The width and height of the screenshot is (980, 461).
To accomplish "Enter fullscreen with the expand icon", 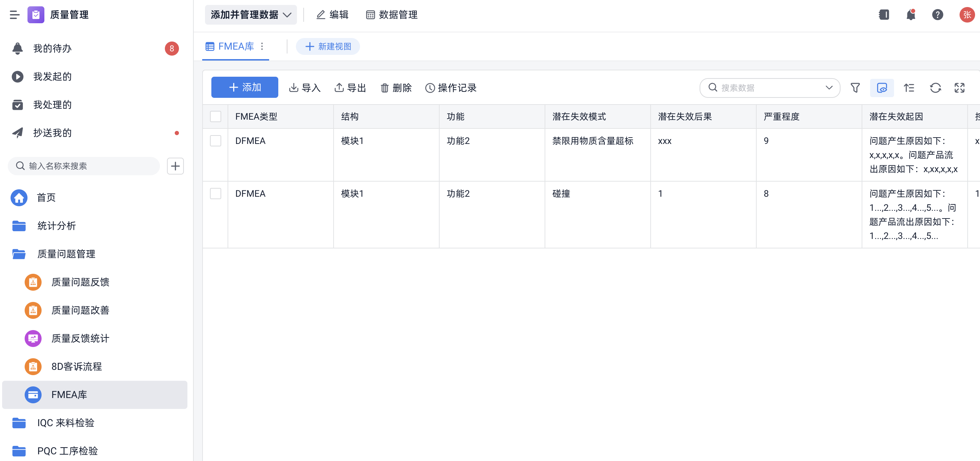I will [959, 88].
